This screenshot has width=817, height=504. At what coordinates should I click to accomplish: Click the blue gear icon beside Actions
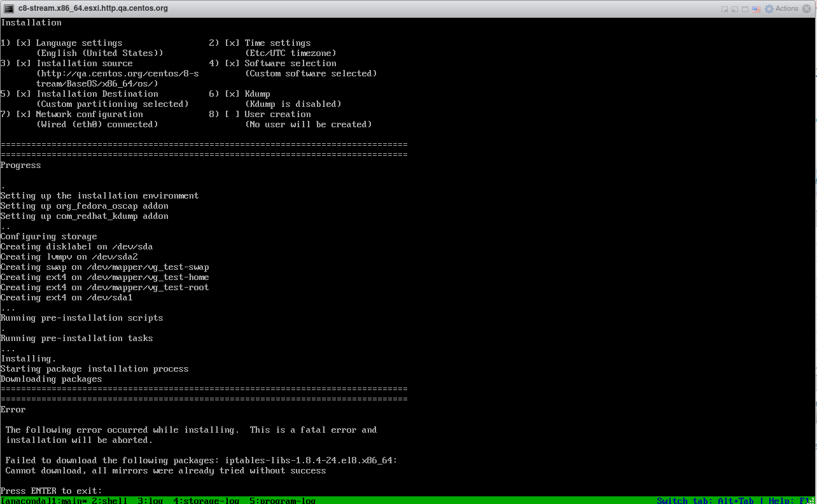769,9
